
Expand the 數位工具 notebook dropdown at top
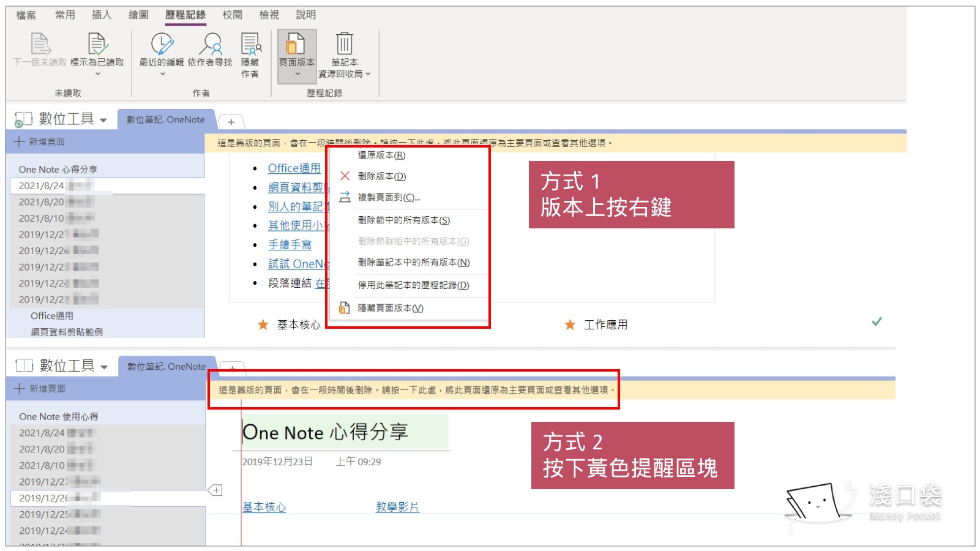point(103,120)
